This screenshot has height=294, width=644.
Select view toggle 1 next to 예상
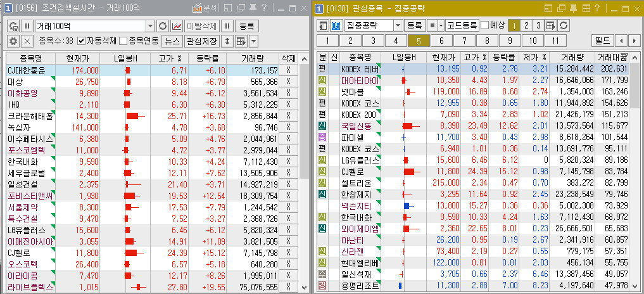514,25
